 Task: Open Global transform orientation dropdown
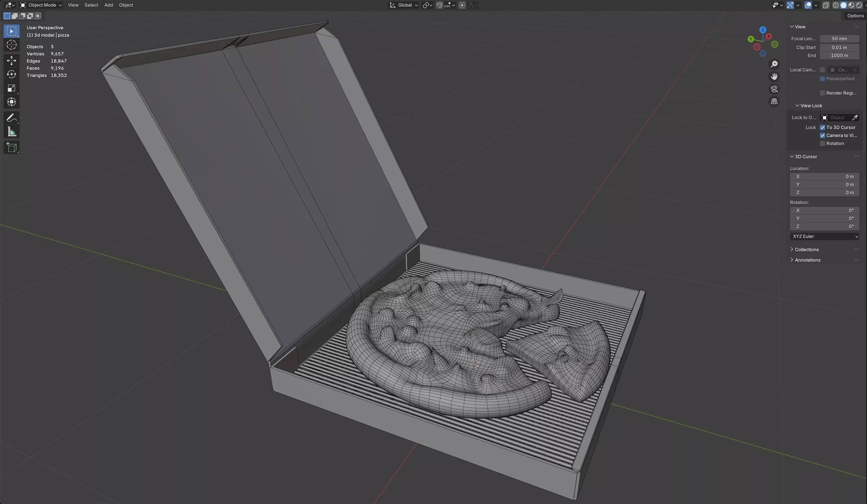(x=403, y=5)
